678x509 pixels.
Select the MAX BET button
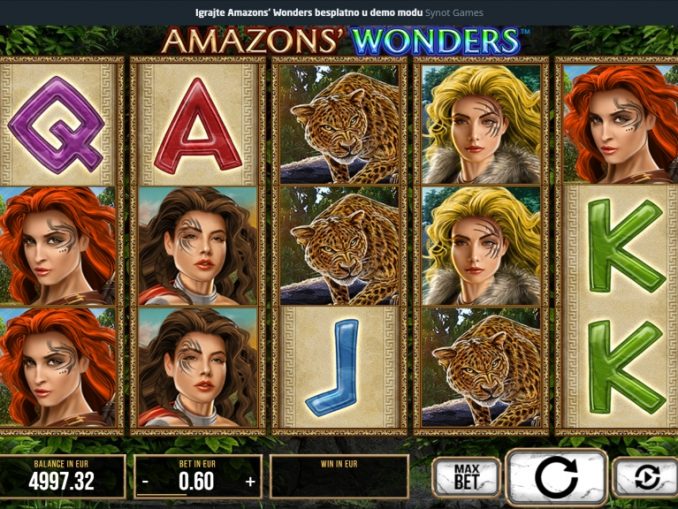467,477
